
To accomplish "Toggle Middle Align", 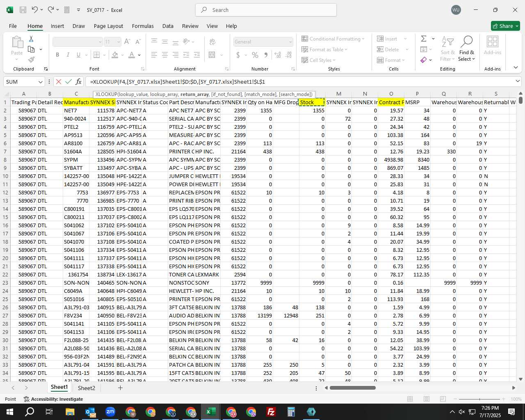I will tap(164, 41).
